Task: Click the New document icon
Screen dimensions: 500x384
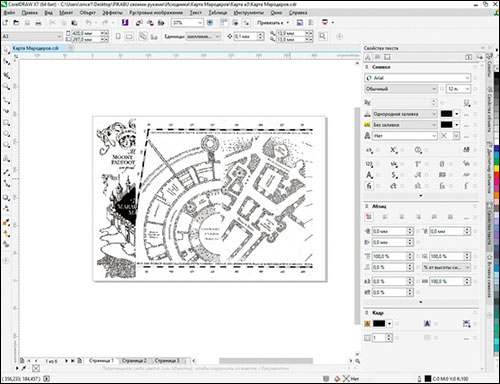Action: coord(5,23)
